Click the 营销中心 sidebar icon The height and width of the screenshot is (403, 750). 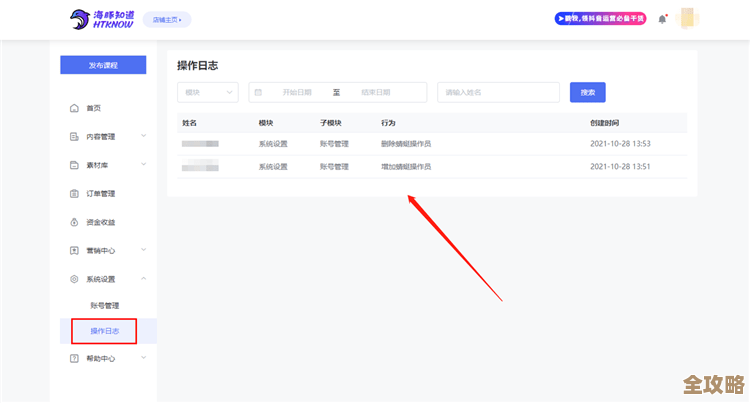point(74,251)
